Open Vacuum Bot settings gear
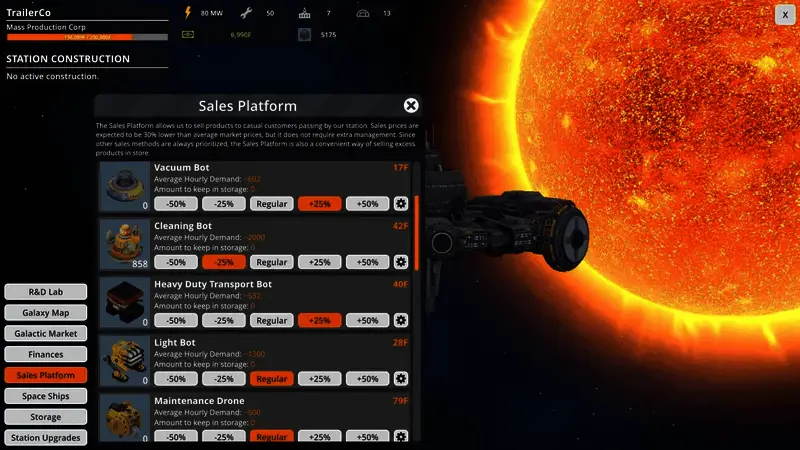The height and width of the screenshot is (450, 800). click(401, 204)
